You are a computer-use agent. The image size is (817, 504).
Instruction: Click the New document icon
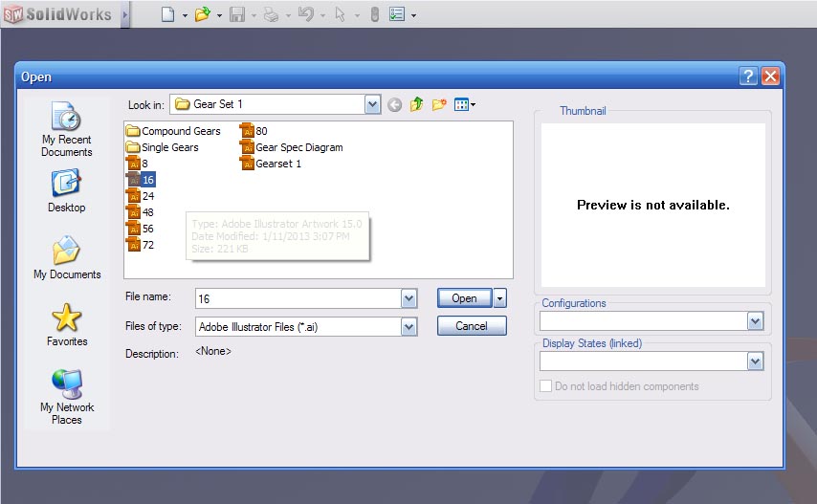coord(167,14)
